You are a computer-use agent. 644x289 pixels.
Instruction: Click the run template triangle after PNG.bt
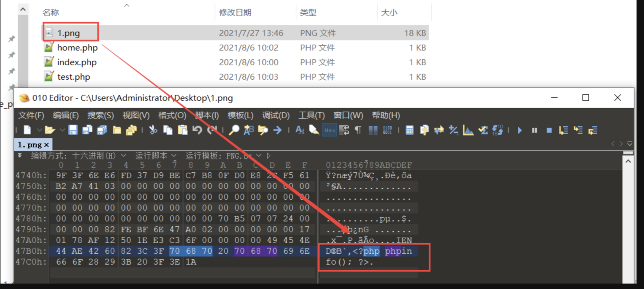click(269, 156)
